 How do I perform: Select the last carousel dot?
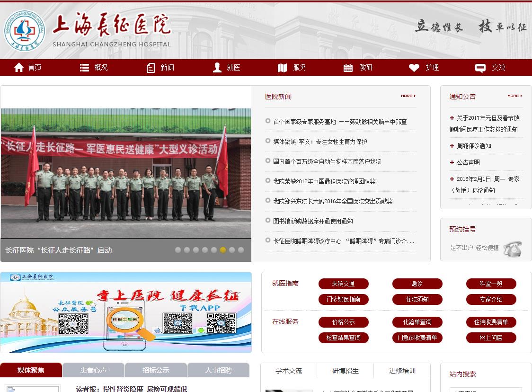241,250
